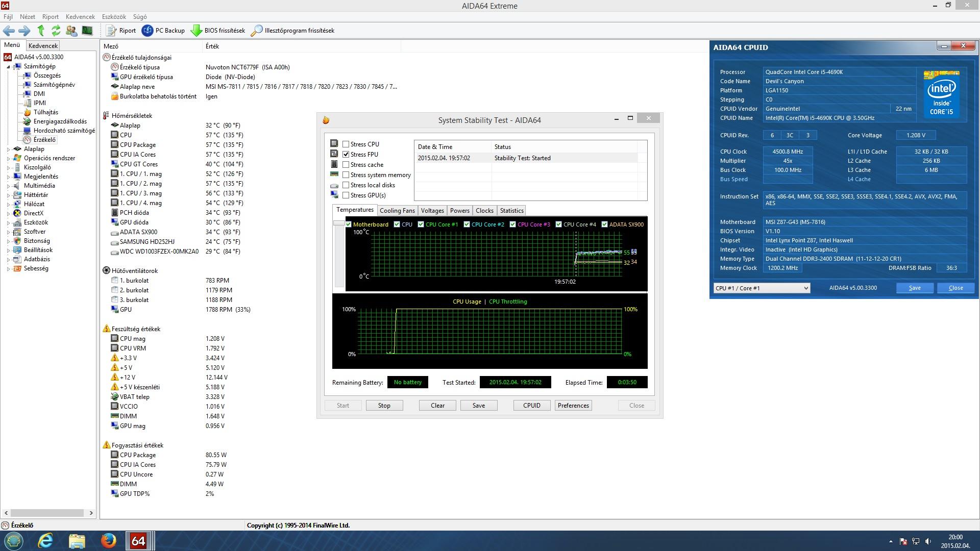Switch to the Voltages tab

432,211
